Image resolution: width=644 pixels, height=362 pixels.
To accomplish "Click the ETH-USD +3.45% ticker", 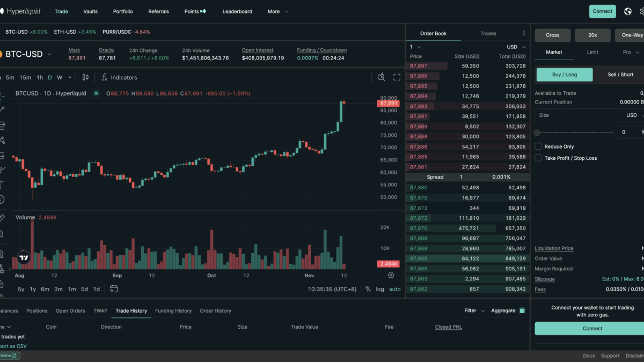I will coord(75,32).
